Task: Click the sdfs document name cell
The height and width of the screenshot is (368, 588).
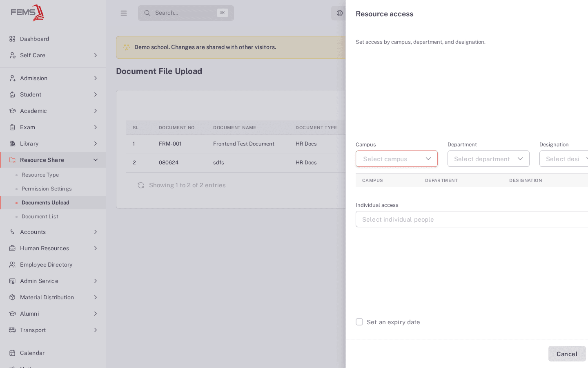Action: [x=218, y=163]
